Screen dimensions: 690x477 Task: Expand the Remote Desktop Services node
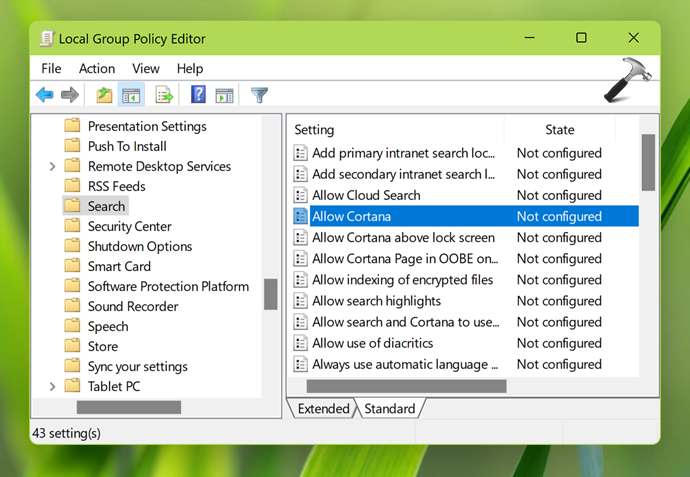click(x=52, y=167)
